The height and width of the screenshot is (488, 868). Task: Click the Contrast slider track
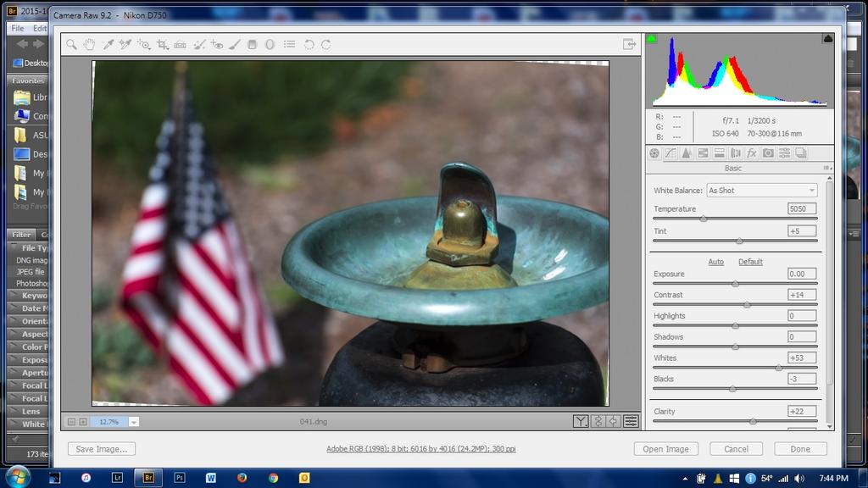coord(734,304)
